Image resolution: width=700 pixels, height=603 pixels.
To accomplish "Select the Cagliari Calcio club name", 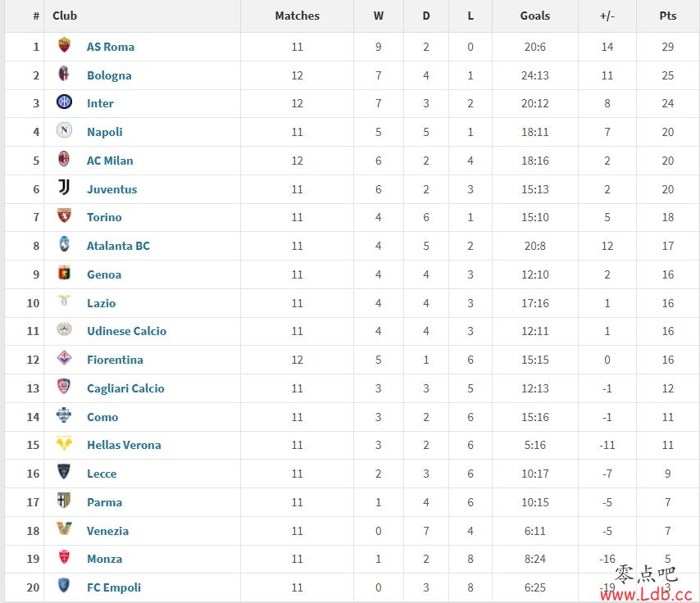I will tap(125, 388).
